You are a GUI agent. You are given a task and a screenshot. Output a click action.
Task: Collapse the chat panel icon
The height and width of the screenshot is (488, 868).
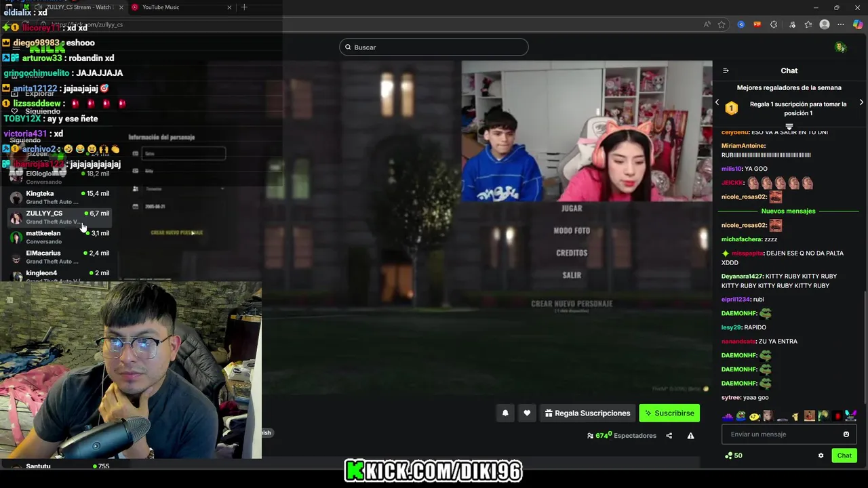click(x=726, y=70)
